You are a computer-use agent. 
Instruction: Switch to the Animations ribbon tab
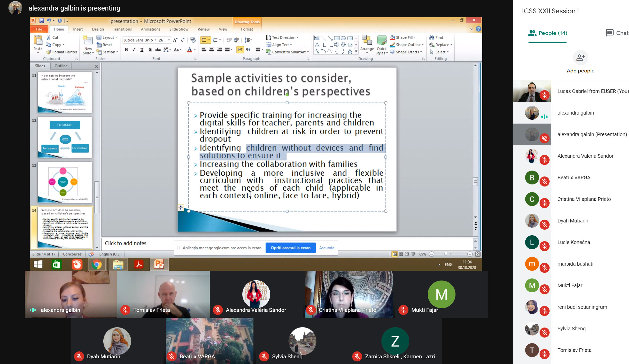[x=150, y=29]
